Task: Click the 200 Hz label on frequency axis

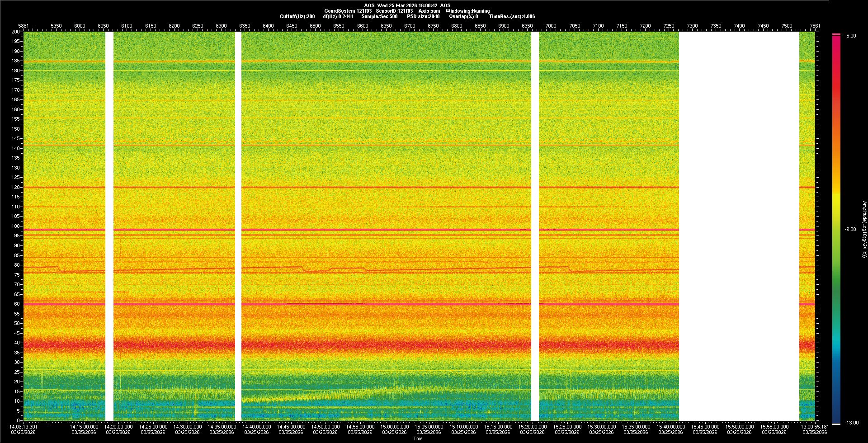Action: coord(16,32)
